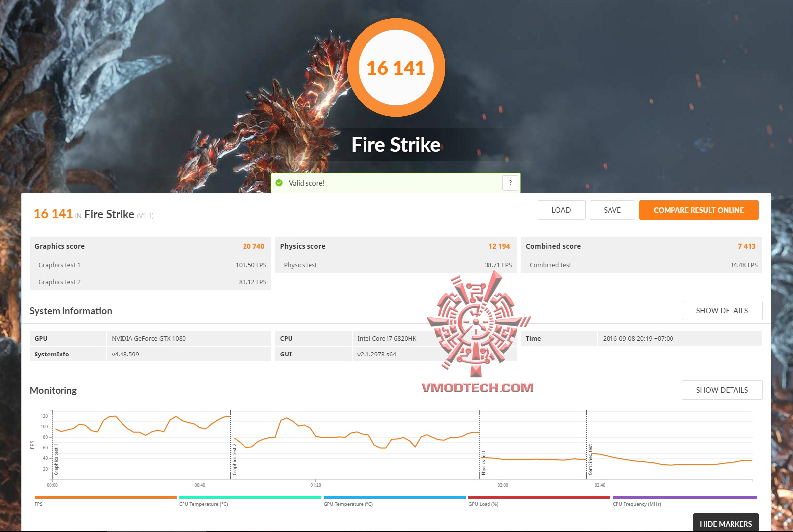Click the 'CPU' row label in System information
Screen dimensions: 793x532
point(286,339)
